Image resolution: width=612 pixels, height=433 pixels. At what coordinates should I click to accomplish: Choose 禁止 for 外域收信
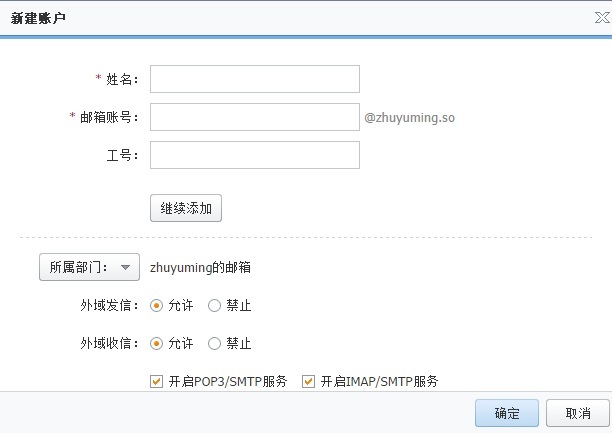click(x=214, y=344)
